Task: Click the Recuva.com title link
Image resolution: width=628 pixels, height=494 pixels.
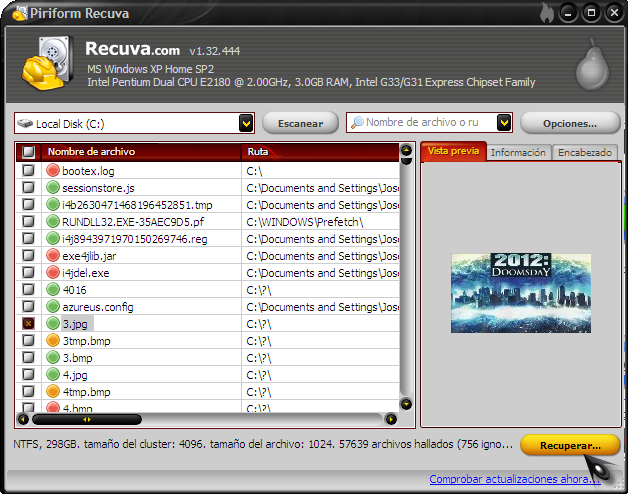Action: pos(133,49)
